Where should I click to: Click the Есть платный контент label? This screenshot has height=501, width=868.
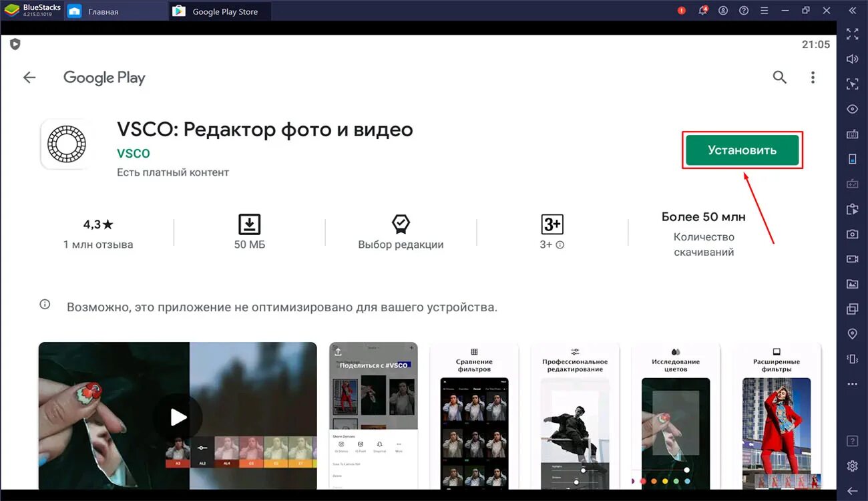click(x=173, y=172)
